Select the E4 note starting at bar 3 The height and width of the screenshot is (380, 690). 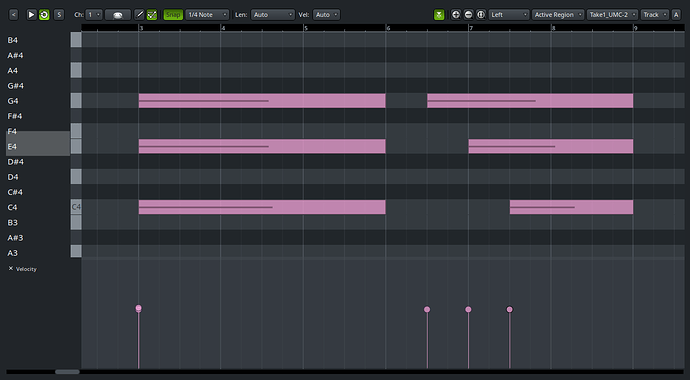tap(262, 146)
